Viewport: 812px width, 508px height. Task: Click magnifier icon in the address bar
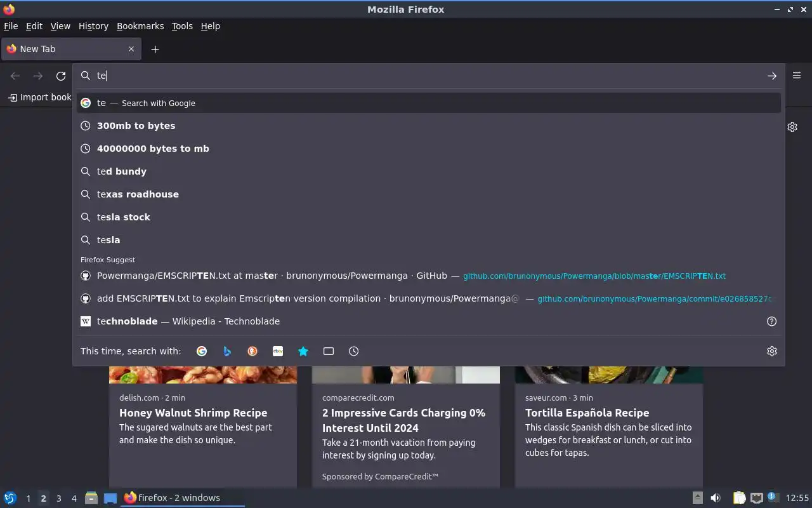coord(86,76)
